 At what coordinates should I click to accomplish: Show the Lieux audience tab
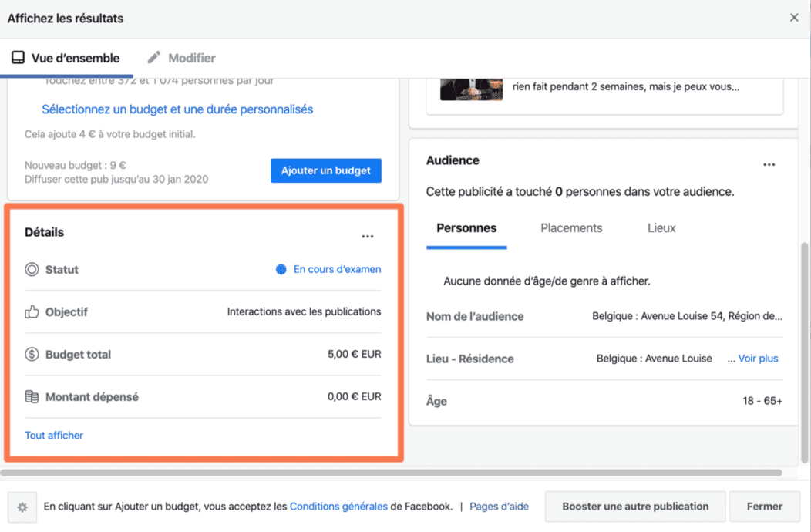pyautogui.click(x=661, y=228)
